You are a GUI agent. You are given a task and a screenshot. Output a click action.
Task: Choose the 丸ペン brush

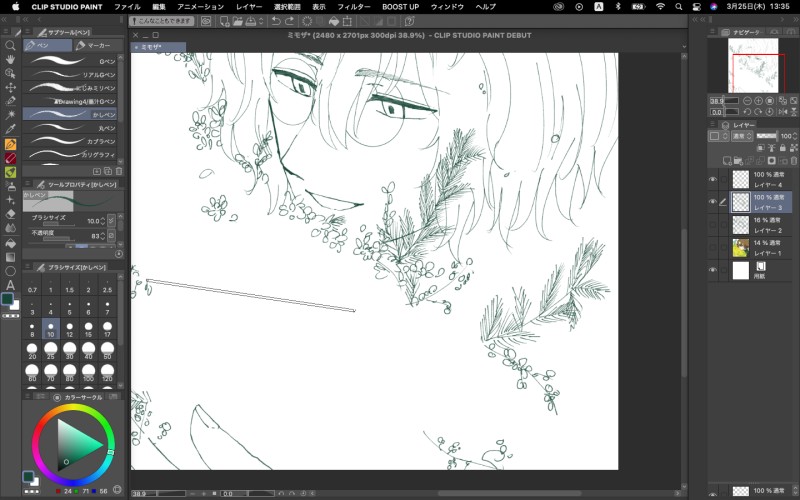point(70,128)
